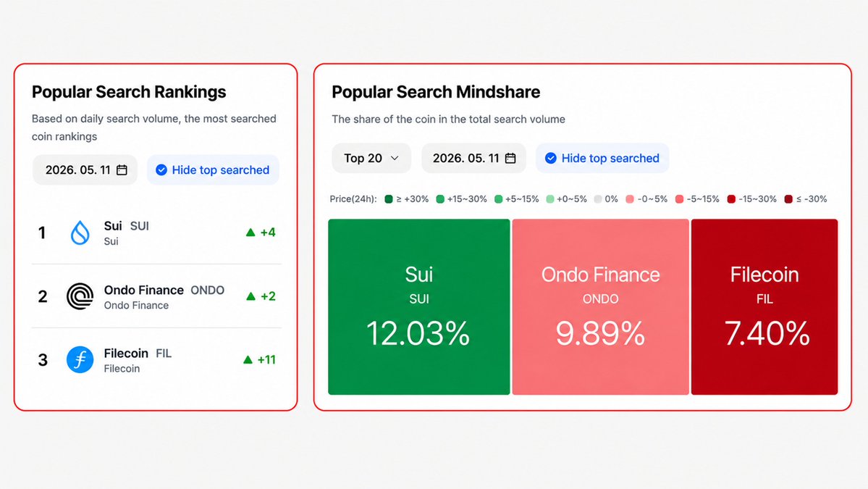The image size is (868, 489).
Task: Click legend swatch for +15~30%
Action: coord(440,199)
